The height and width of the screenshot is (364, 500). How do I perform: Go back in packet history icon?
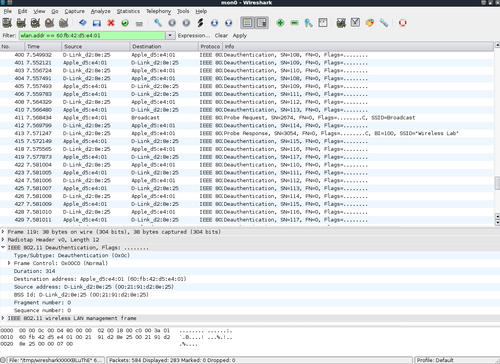tap(172, 23)
